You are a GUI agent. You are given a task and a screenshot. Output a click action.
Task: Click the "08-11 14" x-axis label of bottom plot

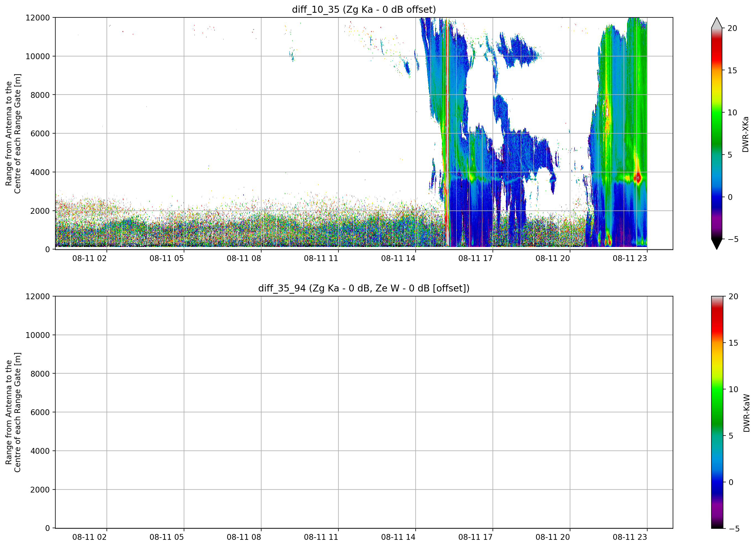point(398,537)
